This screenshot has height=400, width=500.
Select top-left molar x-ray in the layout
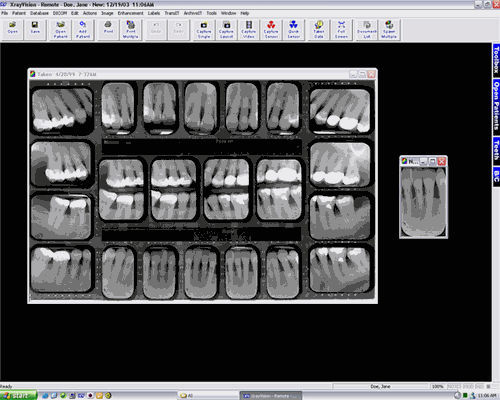coord(62,110)
